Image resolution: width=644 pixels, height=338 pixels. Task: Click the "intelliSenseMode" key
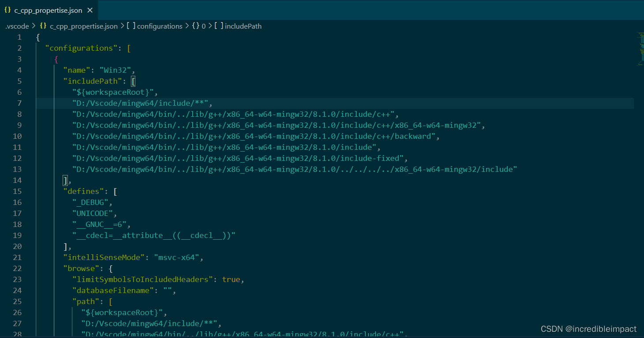(104, 257)
